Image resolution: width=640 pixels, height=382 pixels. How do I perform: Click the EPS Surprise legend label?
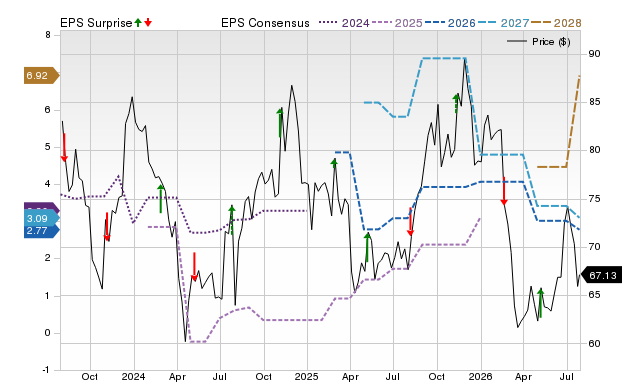click(x=96, y=23)
